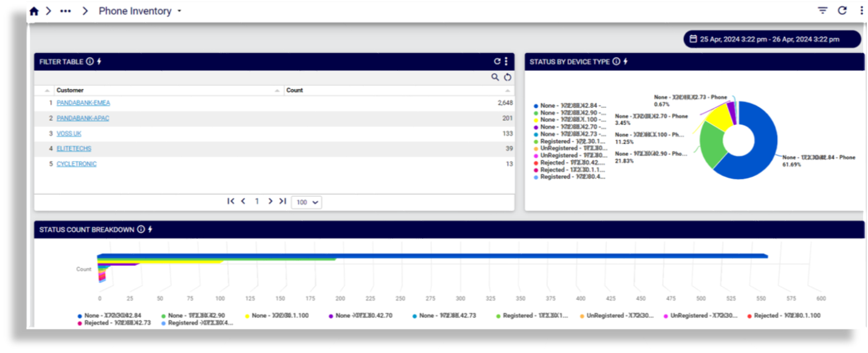Toggle blue None entry in breakdown legend
This screenshot has width=868, height=353.
pyautogui.click(x=109, y=315)
